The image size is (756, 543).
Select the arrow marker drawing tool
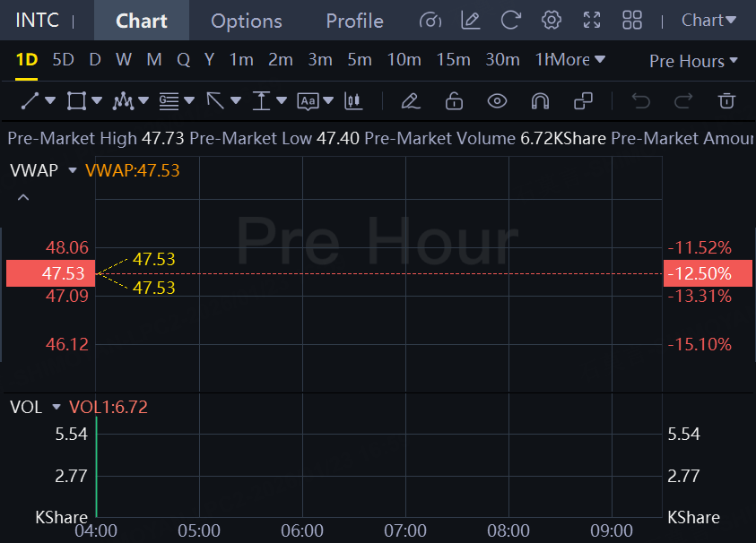(215, 101)
